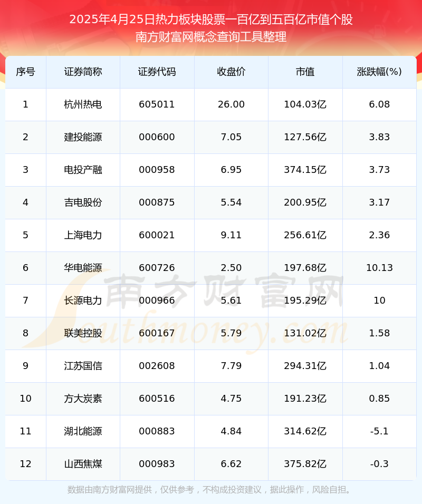This screenshot has height=504, width=422.
Task: Click closing price 5.54
Action: tap(231, 202)
